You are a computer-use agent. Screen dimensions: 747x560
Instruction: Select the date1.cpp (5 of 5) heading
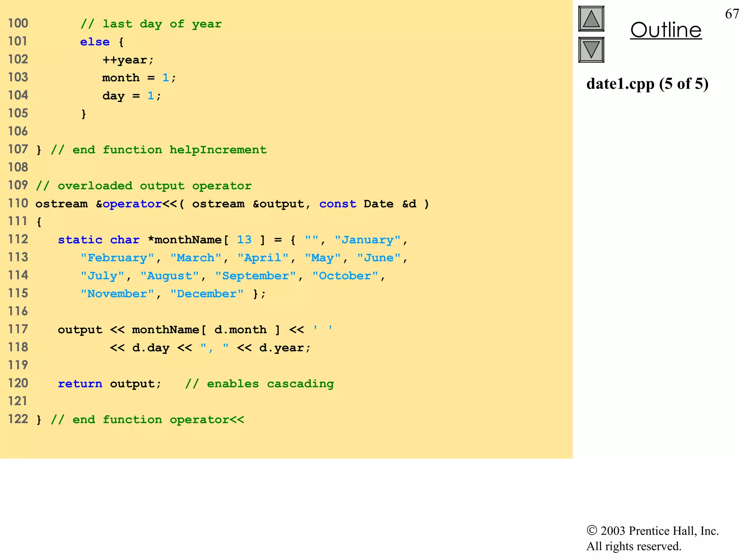click(647, 84)
